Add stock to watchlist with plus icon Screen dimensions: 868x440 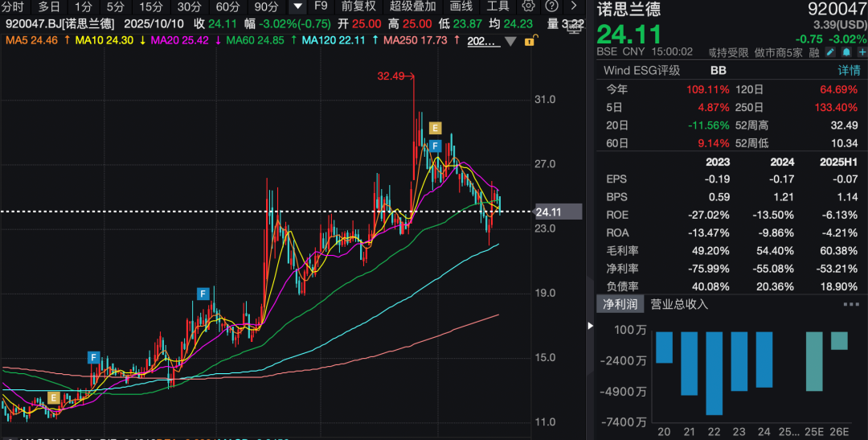[x=862, y=52]
